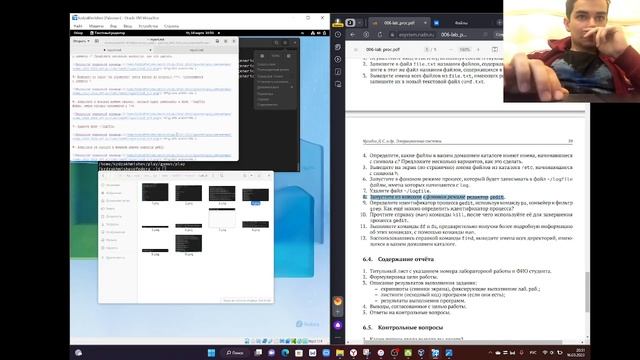Open the Файл menu in VirtualBox
Screen dimensions: 640x360
[x=78, y=26]
